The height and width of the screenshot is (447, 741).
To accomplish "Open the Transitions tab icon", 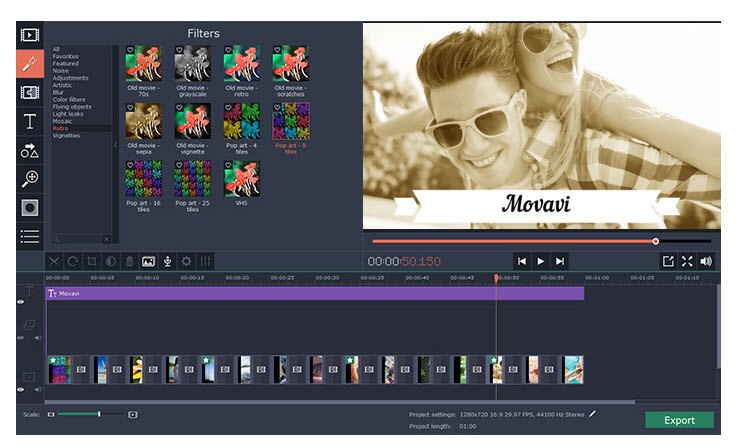I will pyautogui.click(x=30, y=93).
